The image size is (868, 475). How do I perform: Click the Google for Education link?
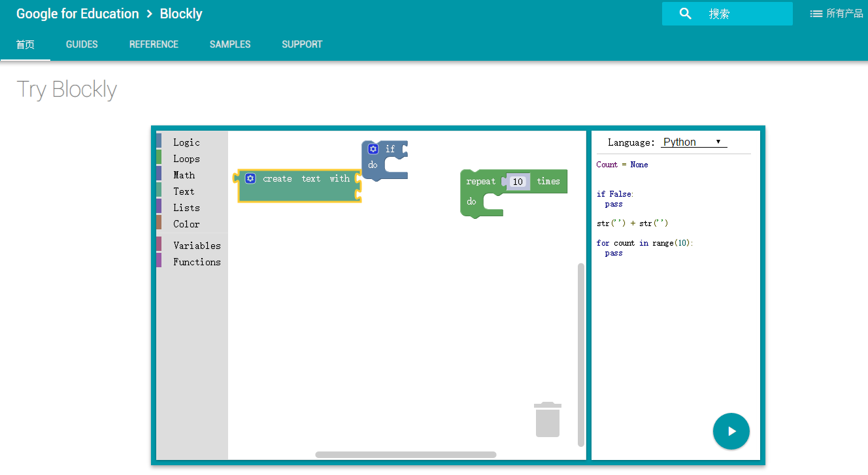[77, 14]
